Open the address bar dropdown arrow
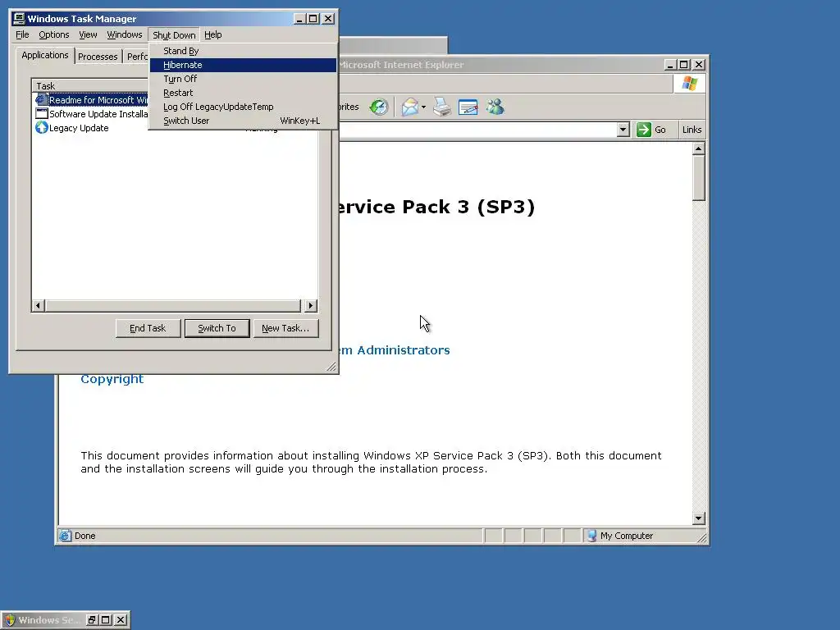Image resolution: width=840 pixels, height=630 pixels. [623, 130]
